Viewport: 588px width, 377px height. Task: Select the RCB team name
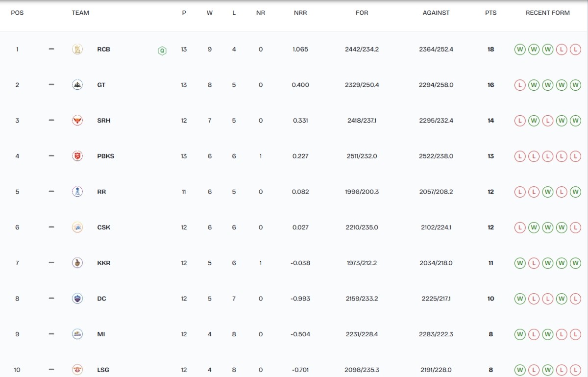click(x=103, y=49)
